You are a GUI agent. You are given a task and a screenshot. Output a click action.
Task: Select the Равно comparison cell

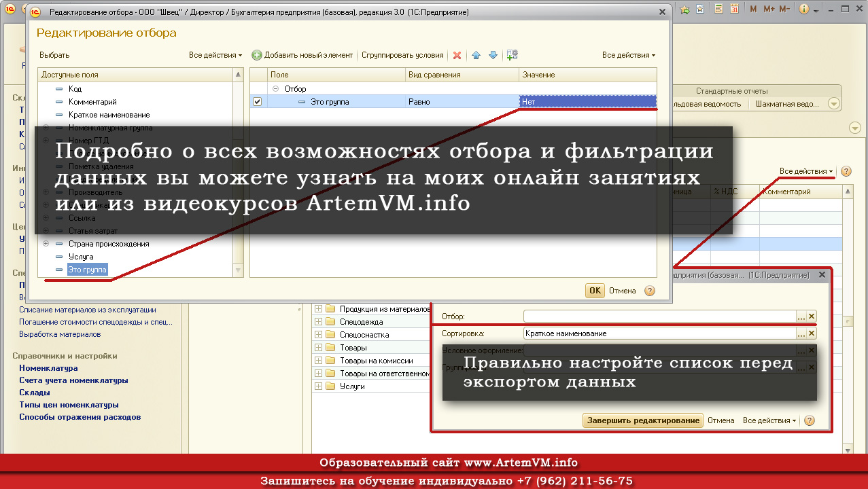coord(462,102)
